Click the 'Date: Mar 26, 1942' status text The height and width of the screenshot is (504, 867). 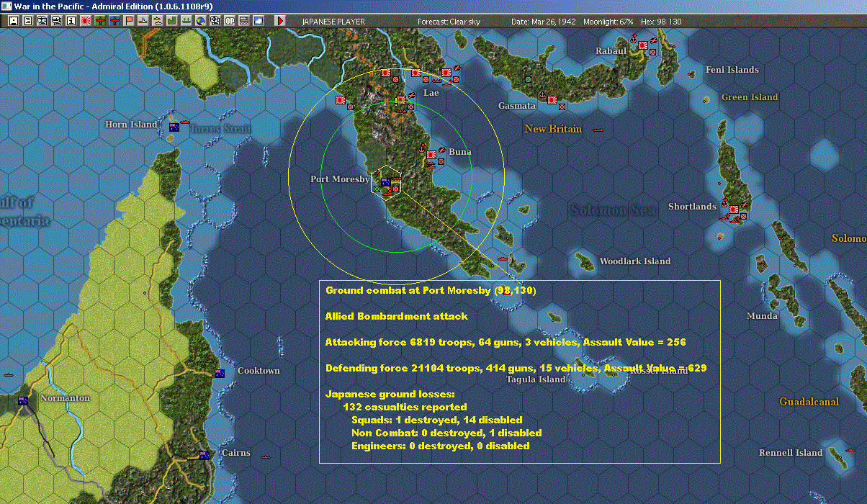544,22
